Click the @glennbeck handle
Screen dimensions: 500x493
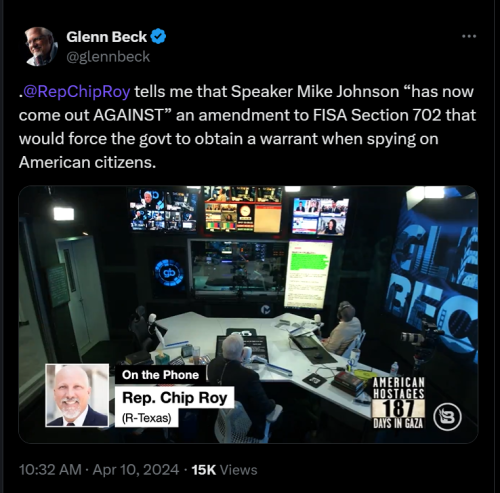pyautogui.click(x=108, y=57)
